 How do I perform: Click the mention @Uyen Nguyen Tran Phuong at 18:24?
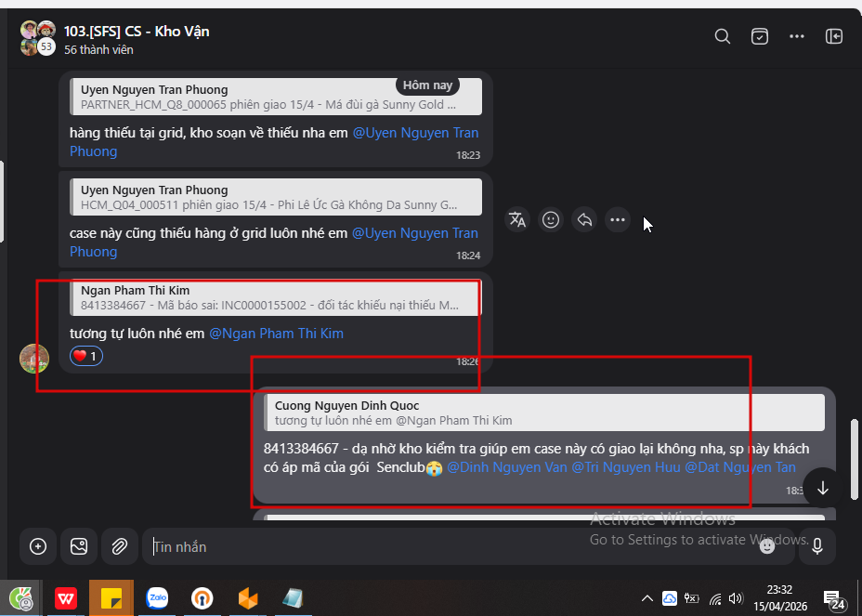point(274,242)
